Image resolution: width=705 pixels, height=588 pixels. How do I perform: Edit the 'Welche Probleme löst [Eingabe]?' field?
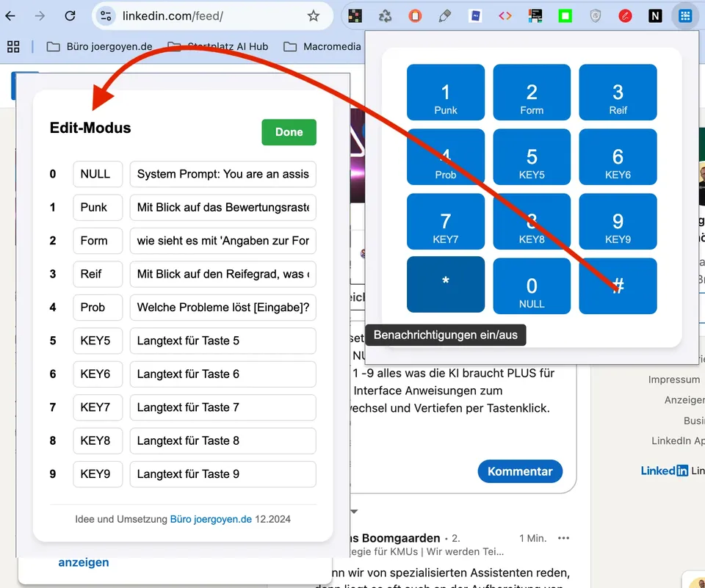click(223, 308)
